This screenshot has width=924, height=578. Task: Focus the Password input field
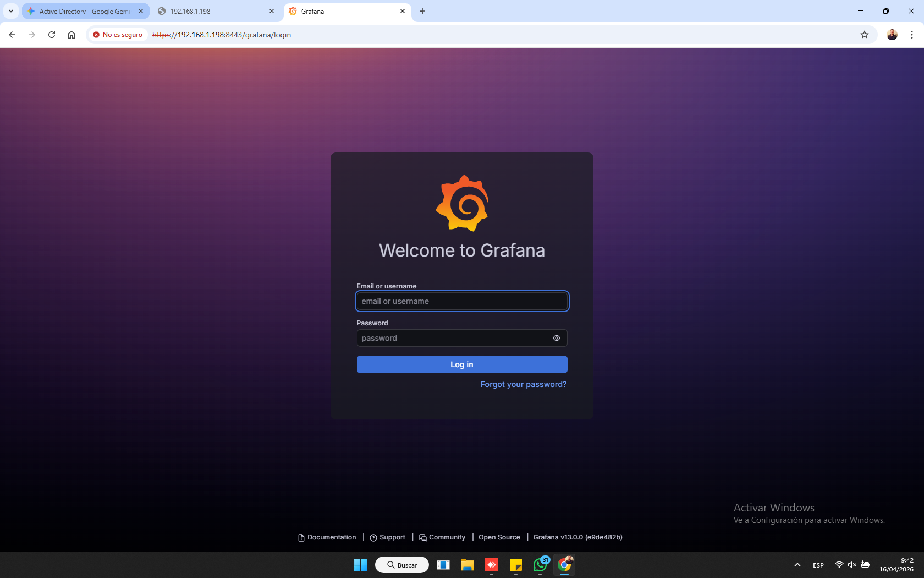[454, 338]
